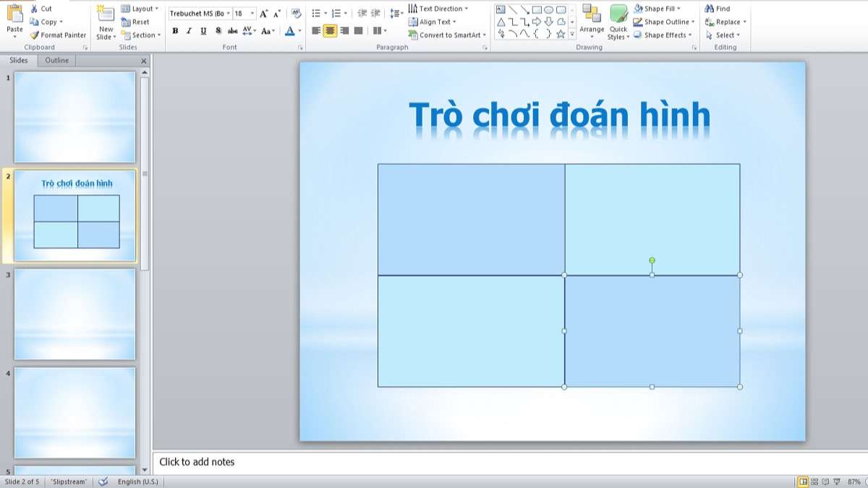Screen dimensions: 868x488
Task: Click Copy in Clipboard group
Action: (46, 22)
